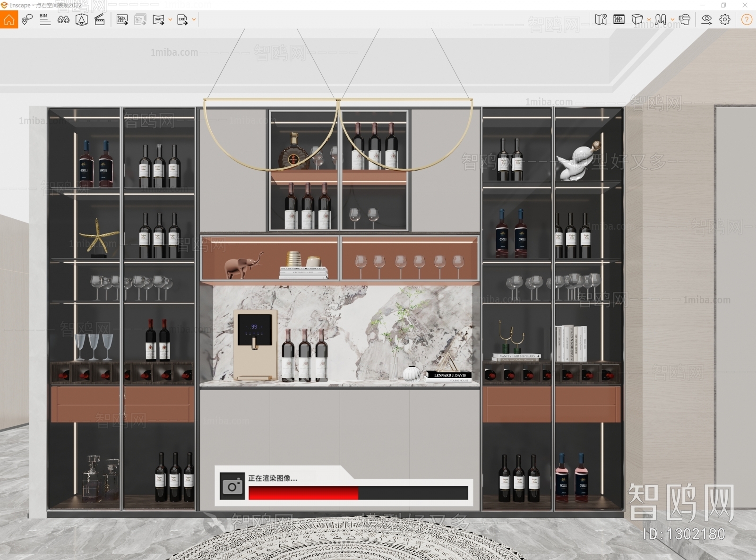Viewport: 756px width, 560px height.
Task: Open the video editor clapperboard
Action: 100,19
